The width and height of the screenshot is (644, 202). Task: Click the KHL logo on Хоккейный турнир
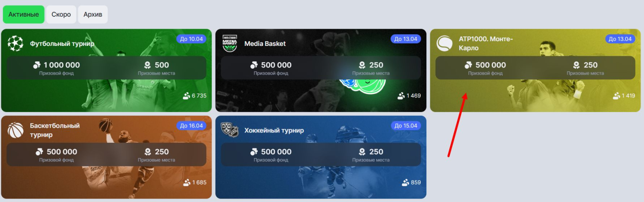[230, 130]
